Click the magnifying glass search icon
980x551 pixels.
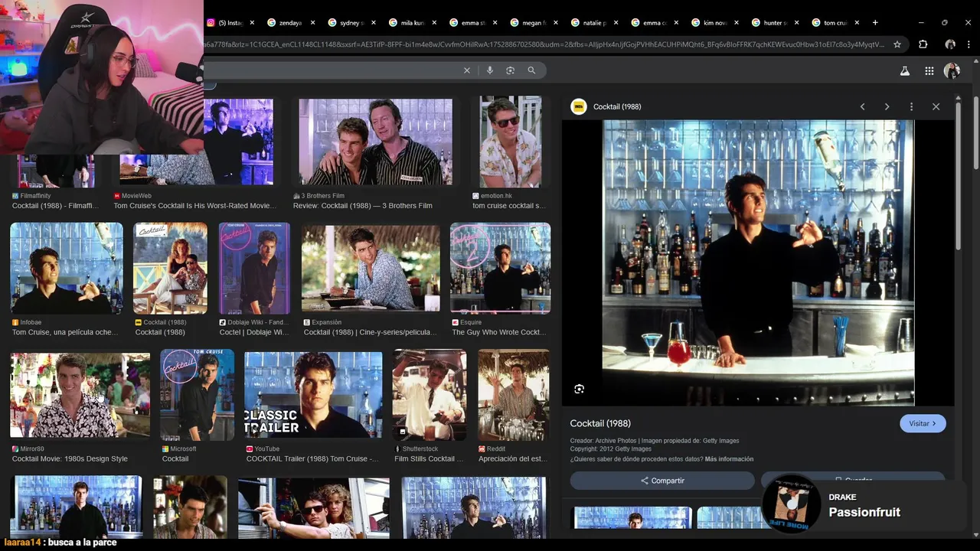pos(531,70)
